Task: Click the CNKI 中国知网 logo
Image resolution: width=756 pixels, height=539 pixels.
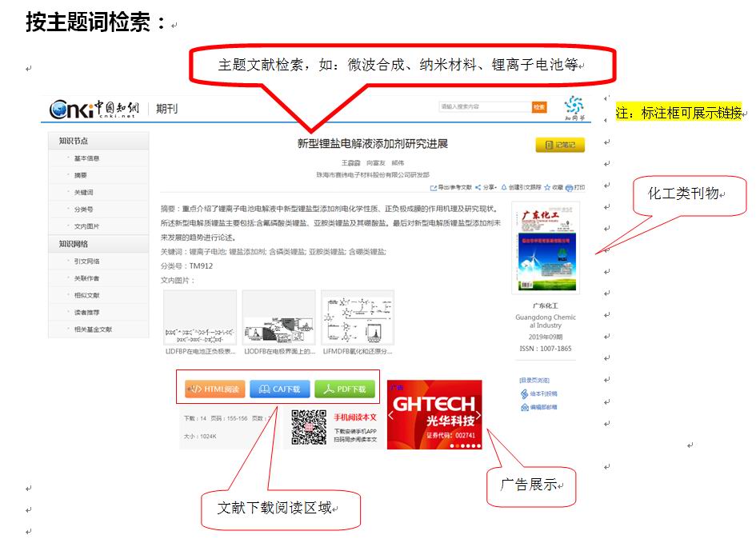Action: pos(94,108)
